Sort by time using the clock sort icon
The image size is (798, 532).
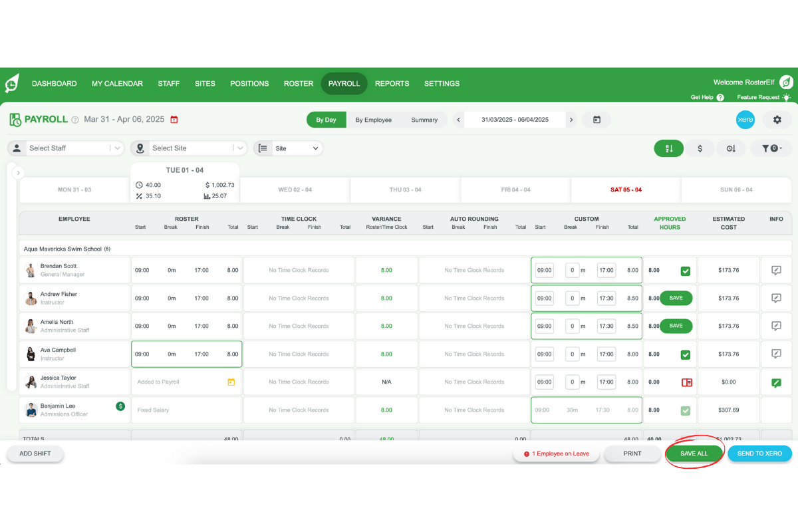point(731,148)
